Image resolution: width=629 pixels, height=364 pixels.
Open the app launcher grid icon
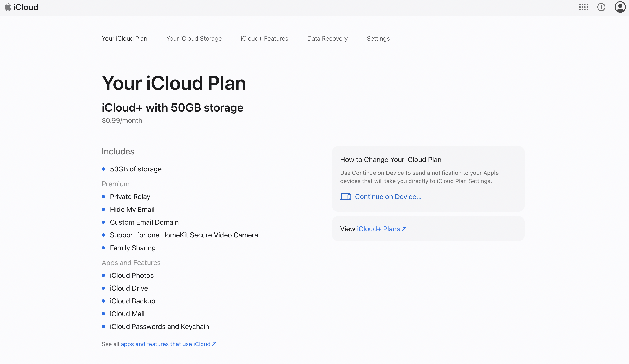coord(583,7)
